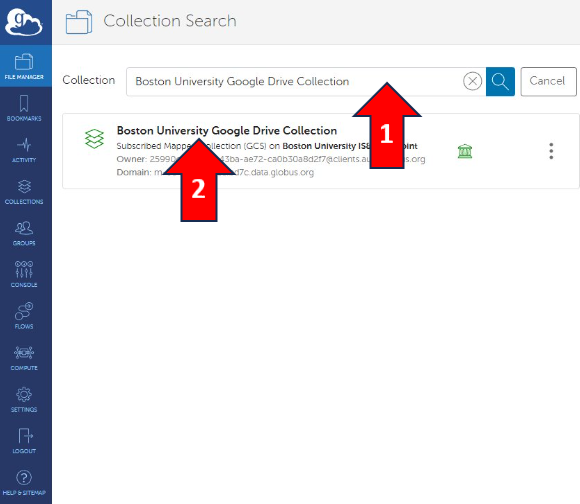Select Boston University Google Drive Collection result

(x=227, y=131)
